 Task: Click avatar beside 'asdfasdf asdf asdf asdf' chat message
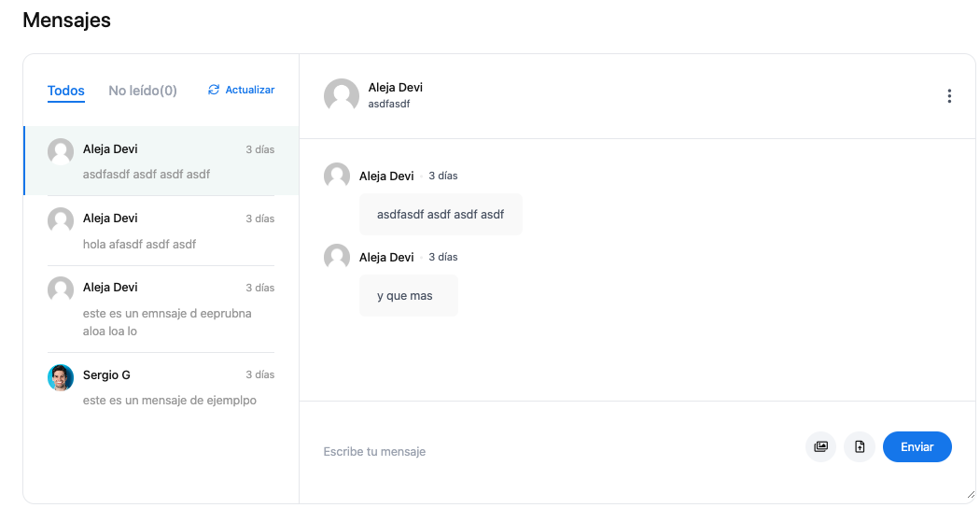point(337,176)
